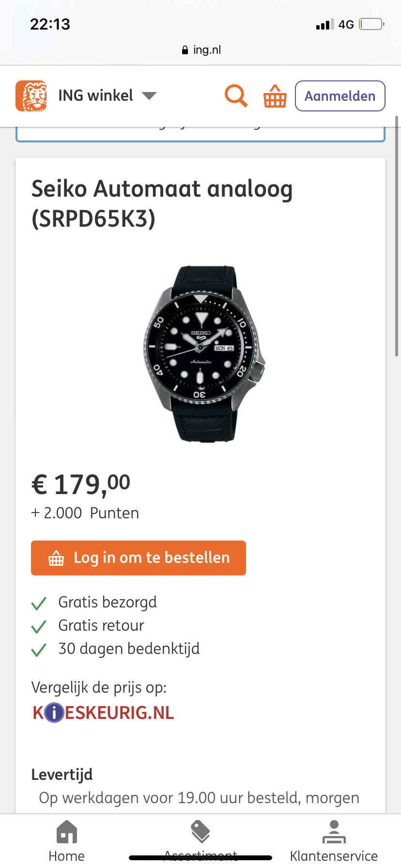Tap the € 179,00 price
401x868 pixels.
click(x=81, y=484)
